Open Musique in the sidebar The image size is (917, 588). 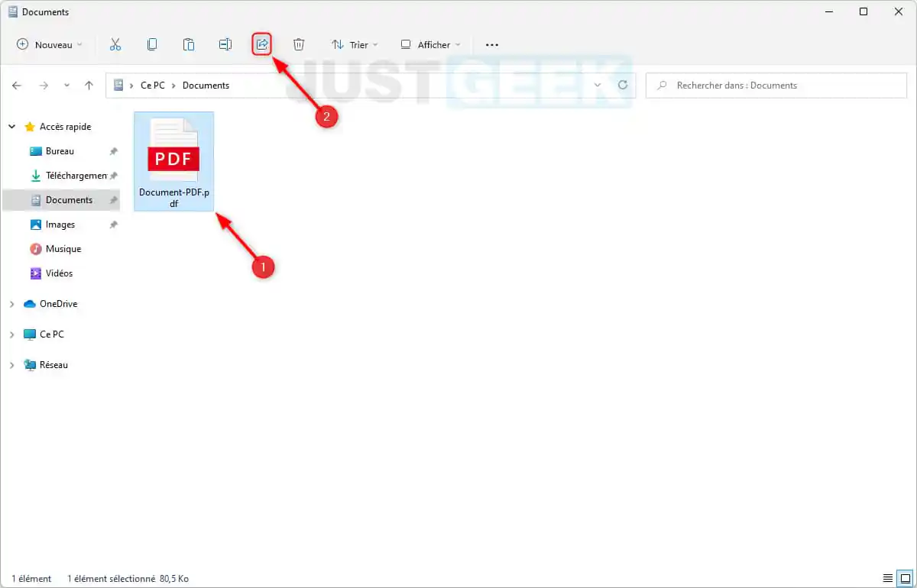[x=55, y=249]
